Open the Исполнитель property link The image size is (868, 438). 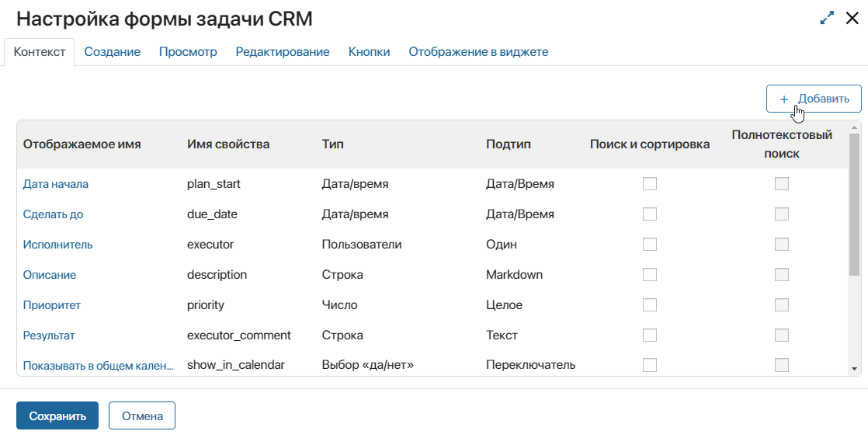(x=57, y=244)
